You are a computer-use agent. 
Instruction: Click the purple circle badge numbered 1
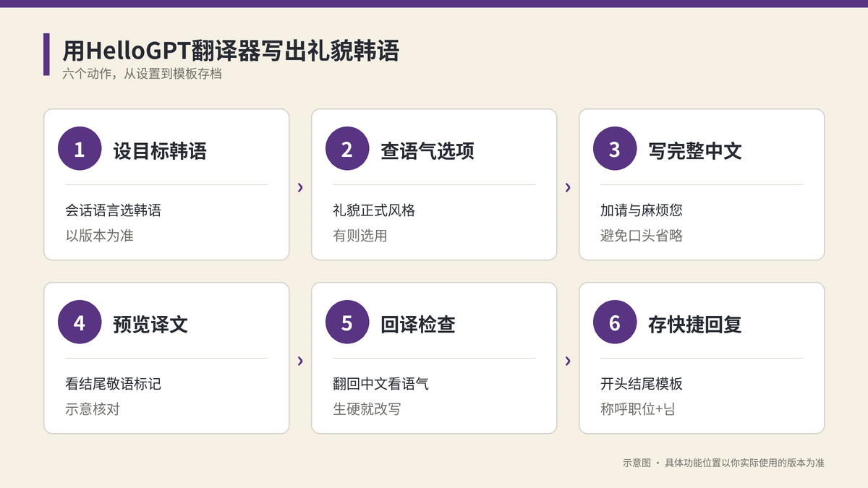pos(80,150)
